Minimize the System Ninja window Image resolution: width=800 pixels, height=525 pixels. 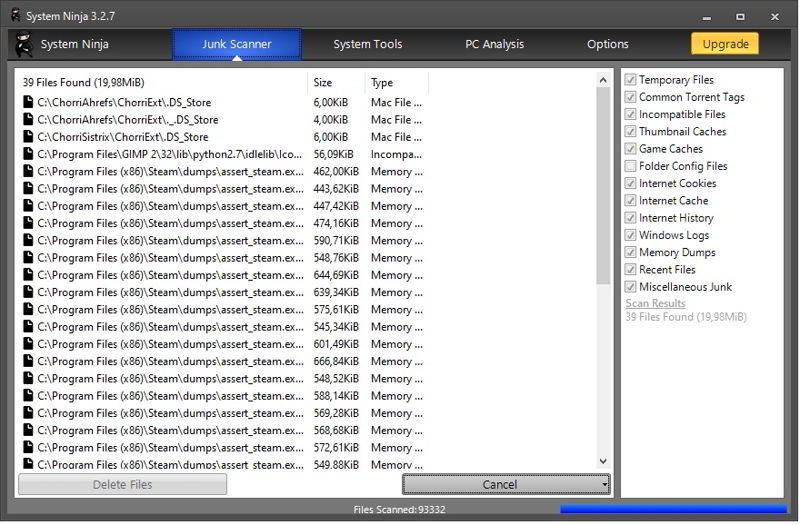(x=707, y=17)
